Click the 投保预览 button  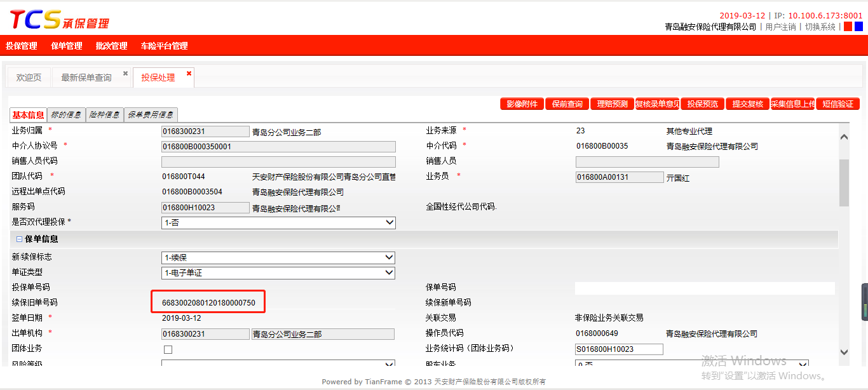pos(702,104)
